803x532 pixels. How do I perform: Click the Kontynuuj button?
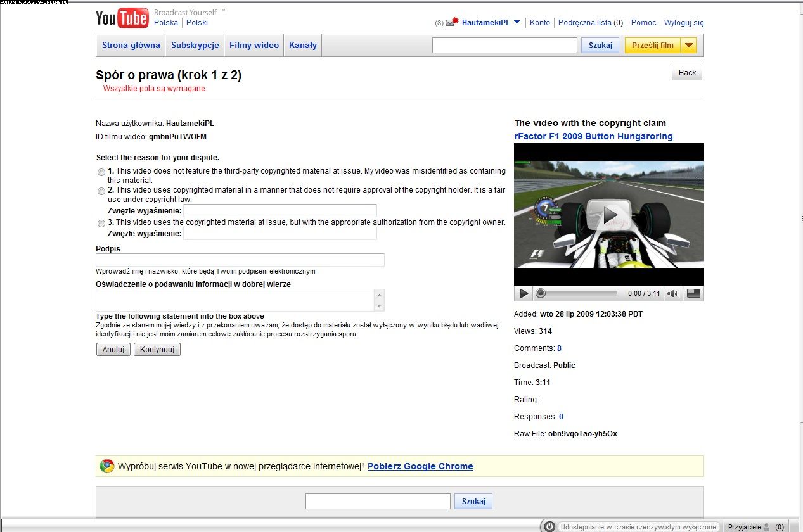[157, 350]
